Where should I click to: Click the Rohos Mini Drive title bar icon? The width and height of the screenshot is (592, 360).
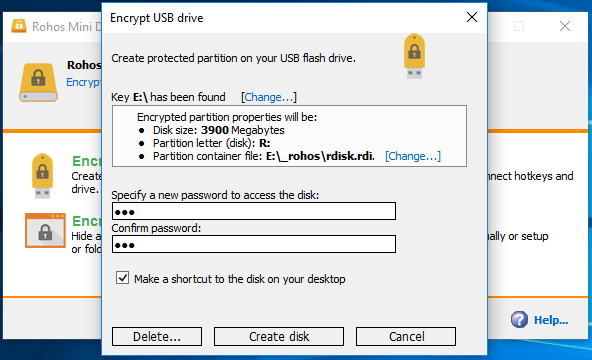coord(18,26)
